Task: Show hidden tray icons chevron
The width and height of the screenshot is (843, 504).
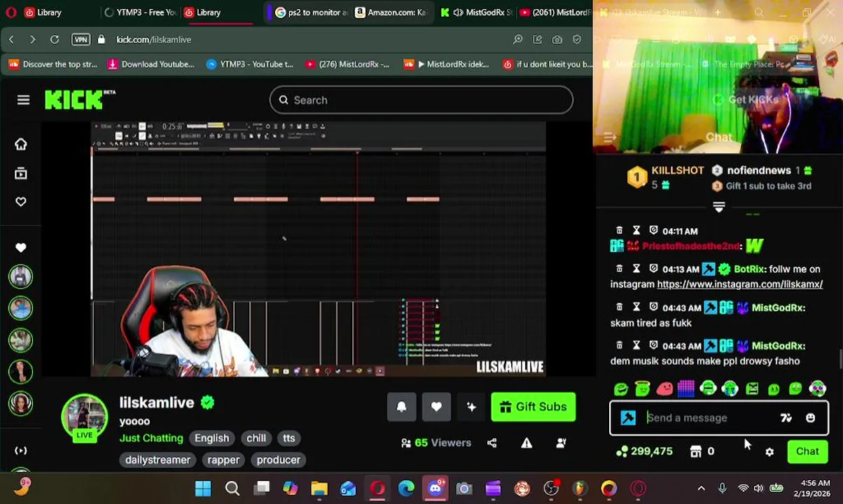Action: click(x=701, y=489)
